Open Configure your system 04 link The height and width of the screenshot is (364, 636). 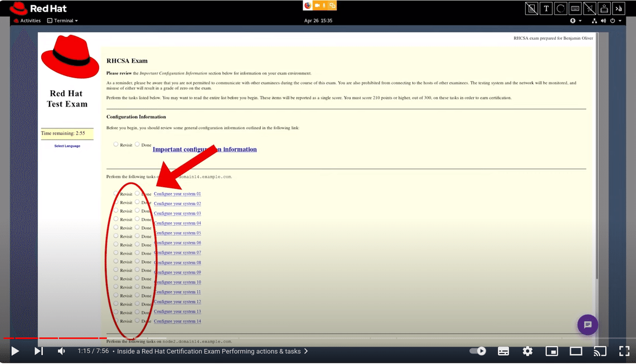point(177,223)
